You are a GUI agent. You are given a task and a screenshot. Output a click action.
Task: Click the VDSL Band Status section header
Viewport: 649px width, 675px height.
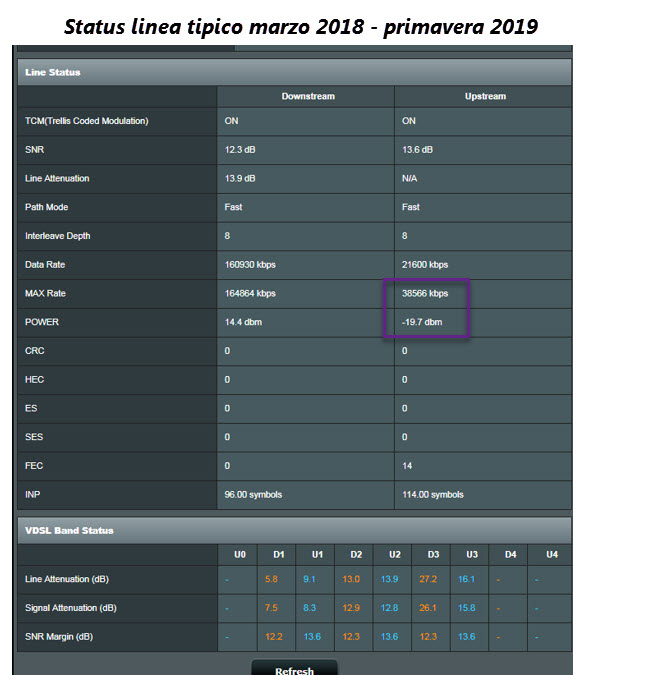(294, 530)
